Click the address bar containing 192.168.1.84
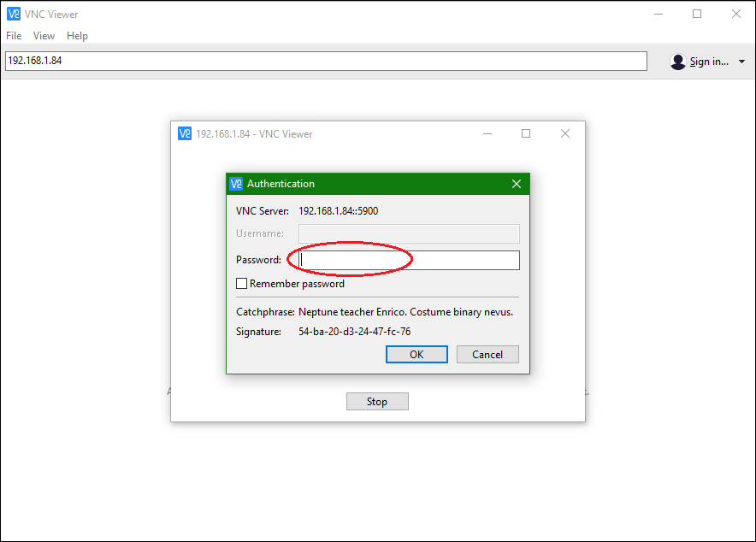Screen dimensions: 756x542 (x=326, y=62)
